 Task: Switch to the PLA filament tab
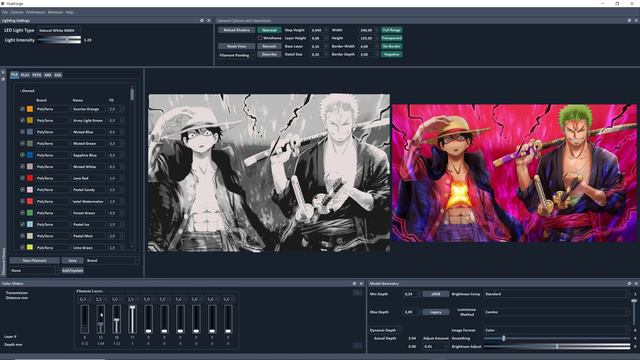[x=14, y=75]
